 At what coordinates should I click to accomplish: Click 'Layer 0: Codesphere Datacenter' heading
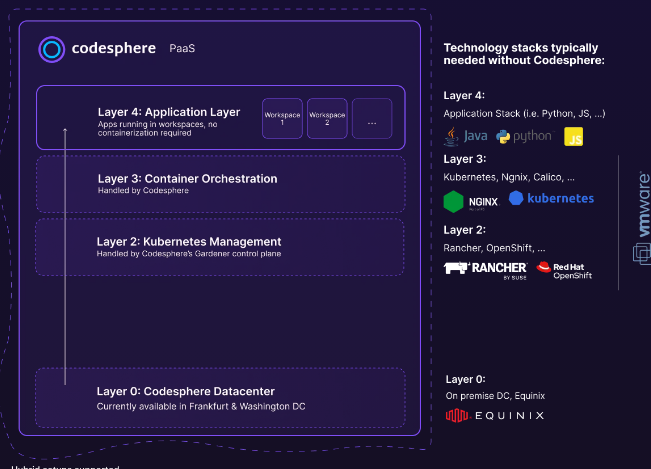[186, 391]
